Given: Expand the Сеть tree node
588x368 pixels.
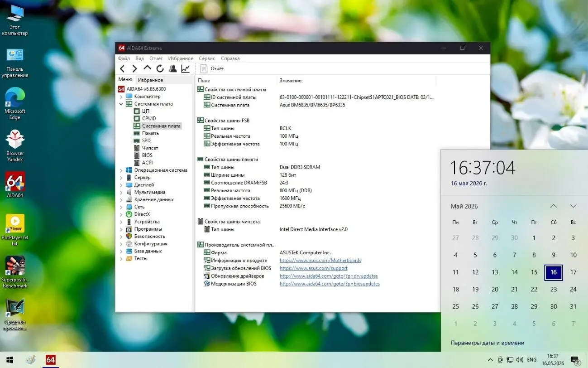Looking at the screenshot, I should (121, 207).
